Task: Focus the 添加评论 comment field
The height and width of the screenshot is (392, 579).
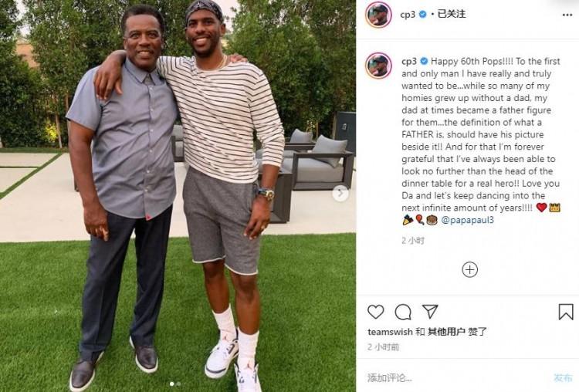Action: [458, 377]
